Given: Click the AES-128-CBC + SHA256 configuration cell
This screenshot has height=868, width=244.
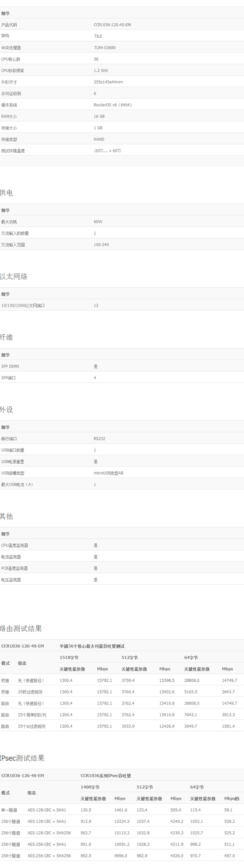Looking at the screenshot, I should click(x=49, y=833).
